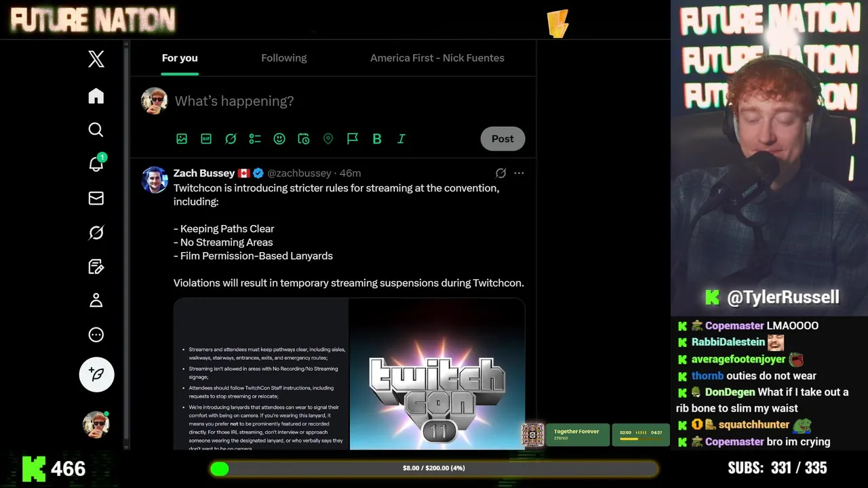Image resolution: width=868 pixels, height=488 pixels.
Task: Open the account avatar at sidebar bottom
Action: click(96, 424)
